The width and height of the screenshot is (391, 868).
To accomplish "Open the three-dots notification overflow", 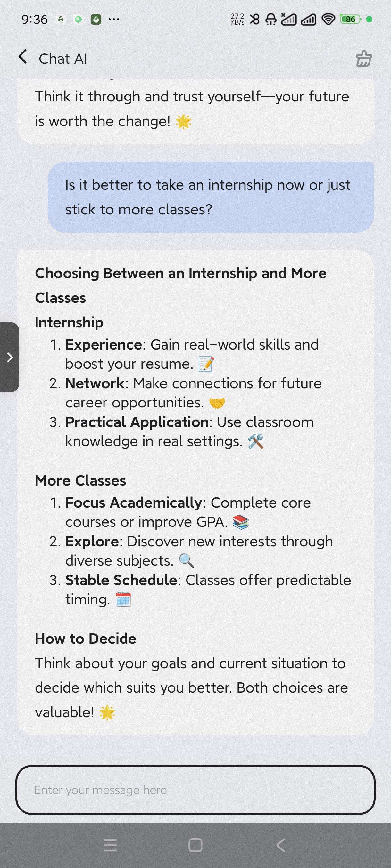I will click(x=114, y=19).
